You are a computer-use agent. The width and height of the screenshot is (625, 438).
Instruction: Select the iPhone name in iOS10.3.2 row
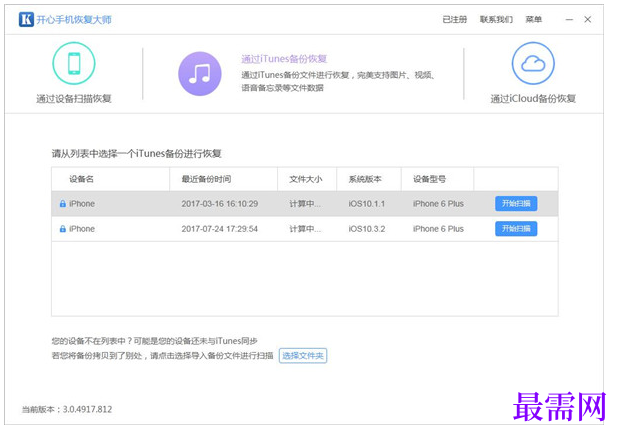(x=82, y=229)
